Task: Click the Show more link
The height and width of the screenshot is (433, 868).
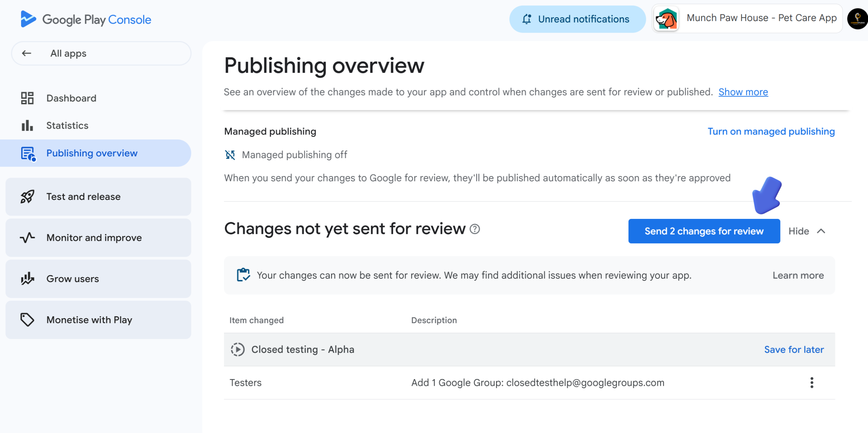Action: tap(743, 92)
